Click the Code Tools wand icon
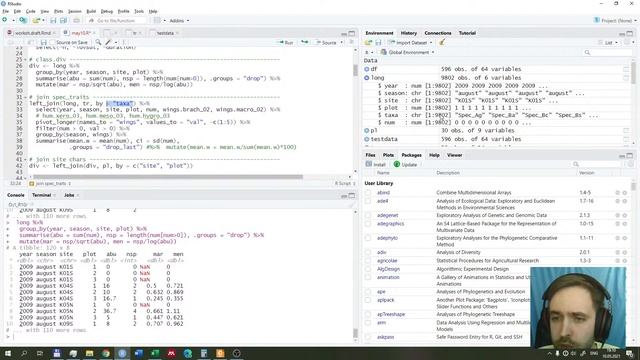 (x=108, y=42)
